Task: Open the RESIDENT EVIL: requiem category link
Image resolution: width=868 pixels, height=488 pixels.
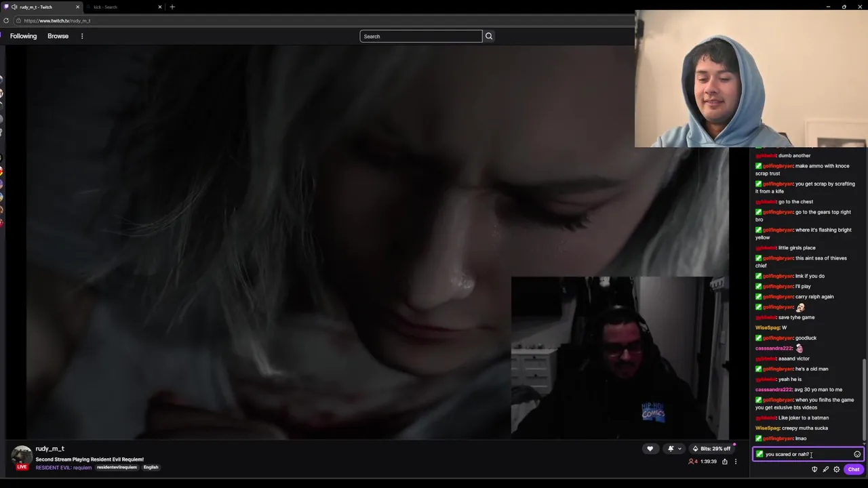Action: click(63, 467)
